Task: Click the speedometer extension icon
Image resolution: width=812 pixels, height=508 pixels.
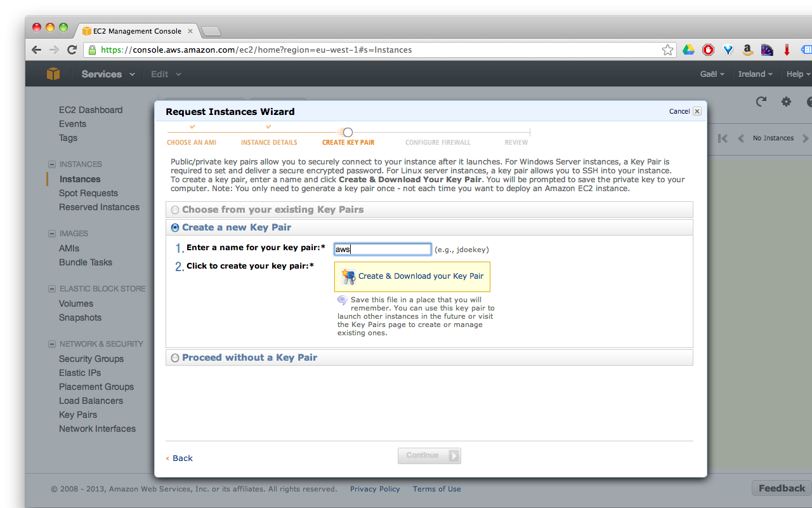Action: 767,49
